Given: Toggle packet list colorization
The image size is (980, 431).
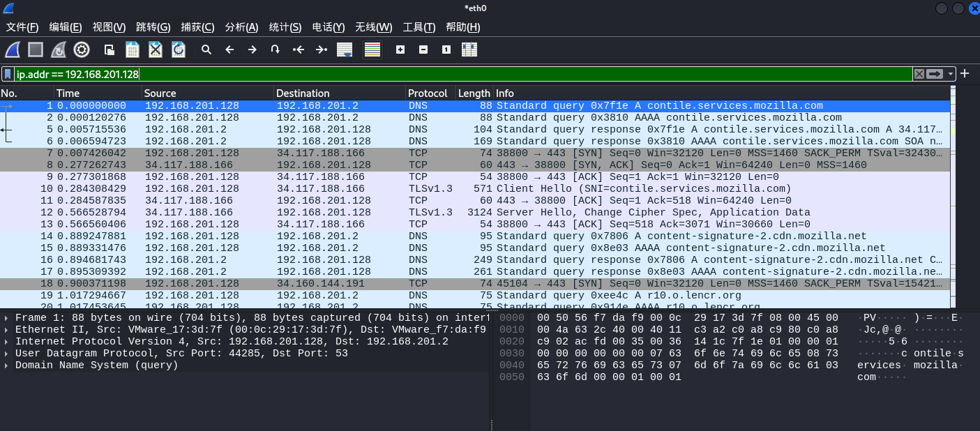Looking at the screenshot, I should [372, 50].
